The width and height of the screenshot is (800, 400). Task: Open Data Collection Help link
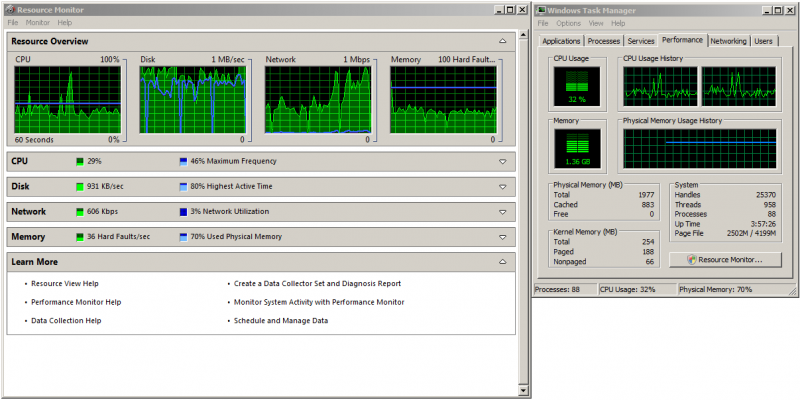point(66,321)
